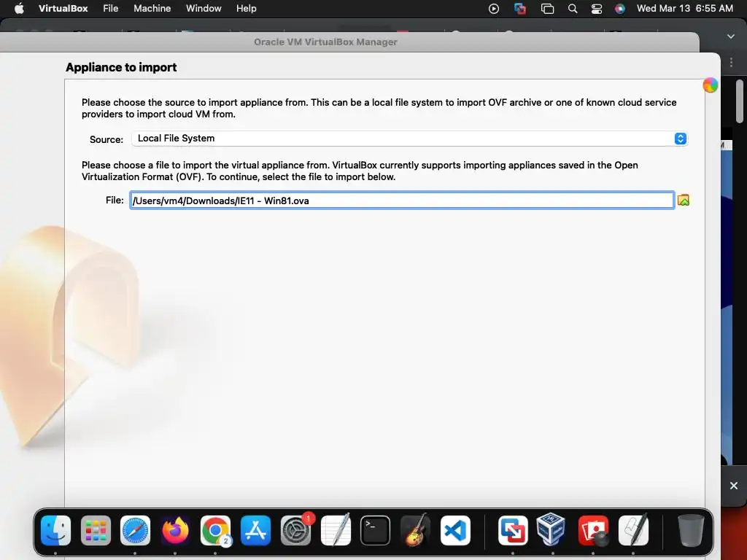747x560 pixels.
Task: Launch Firefox from the dock
Action: click(x=175, y=530)
